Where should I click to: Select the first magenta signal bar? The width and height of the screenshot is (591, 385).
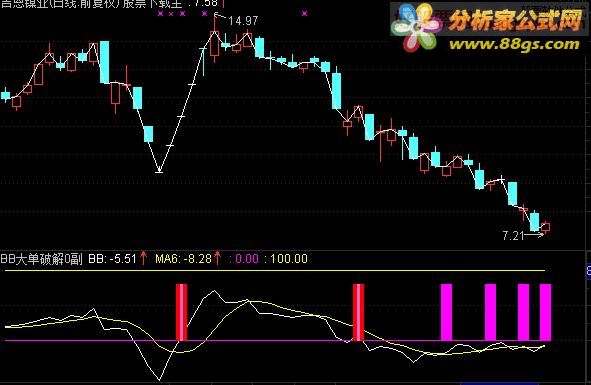(x=447, y=313)
